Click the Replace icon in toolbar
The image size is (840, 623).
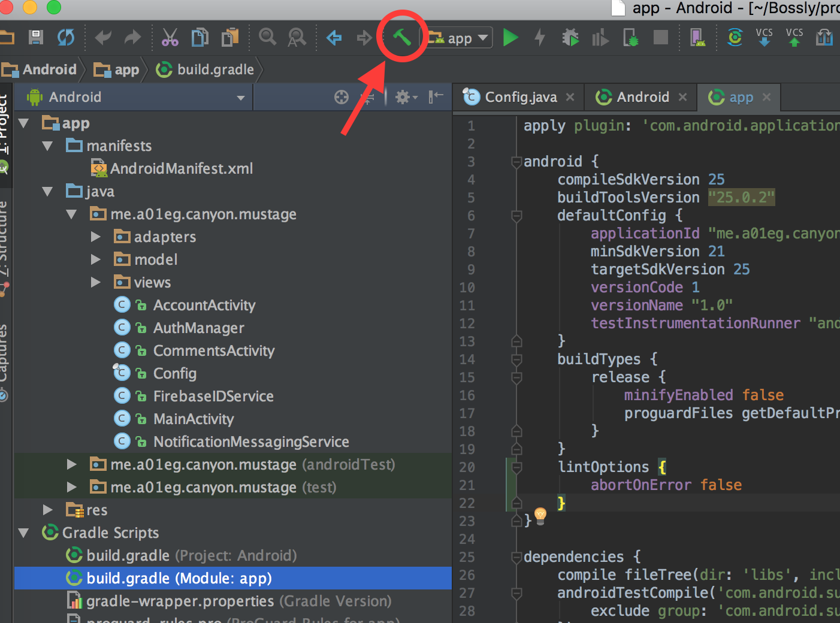(297, 38)
